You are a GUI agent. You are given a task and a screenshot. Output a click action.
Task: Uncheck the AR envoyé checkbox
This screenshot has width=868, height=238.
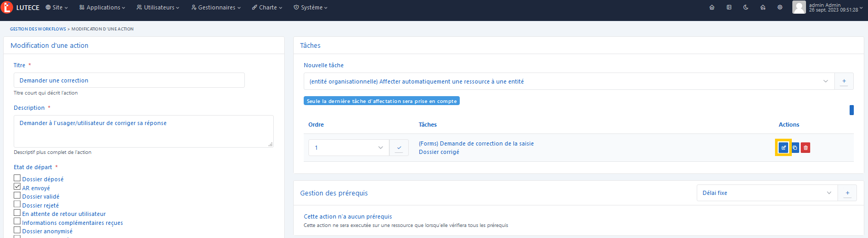pos(17,187)
